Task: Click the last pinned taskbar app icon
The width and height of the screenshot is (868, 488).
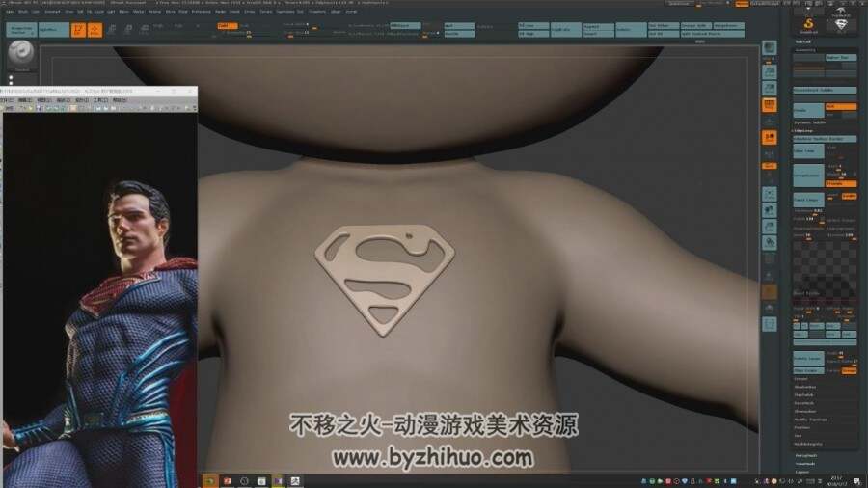Action: pyautogui.click(x=295, y=481)
